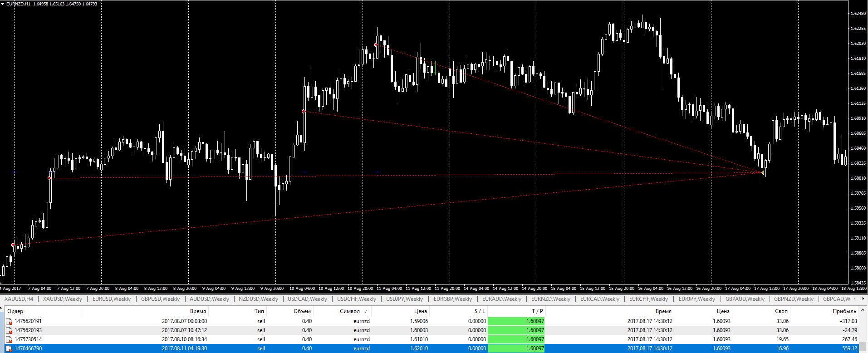Click open time 2017.08.11 04:19:30

[184, 348]
